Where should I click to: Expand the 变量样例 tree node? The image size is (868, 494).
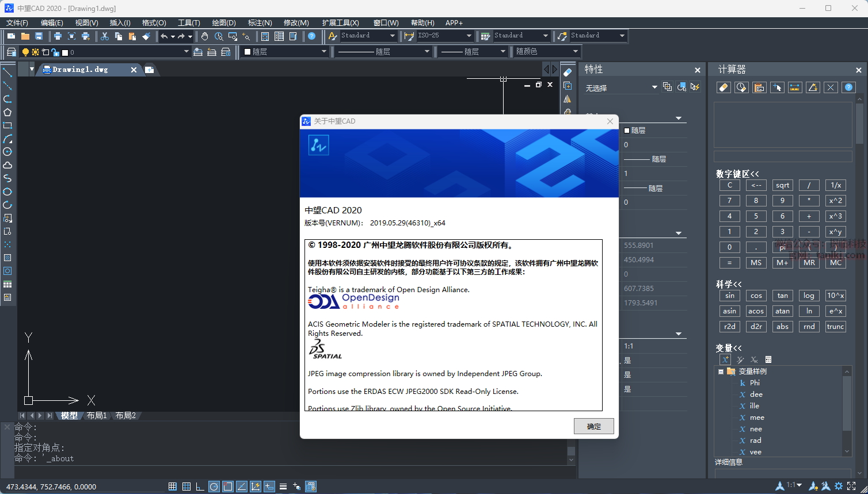pyautogui.click(x=721, y=372)
